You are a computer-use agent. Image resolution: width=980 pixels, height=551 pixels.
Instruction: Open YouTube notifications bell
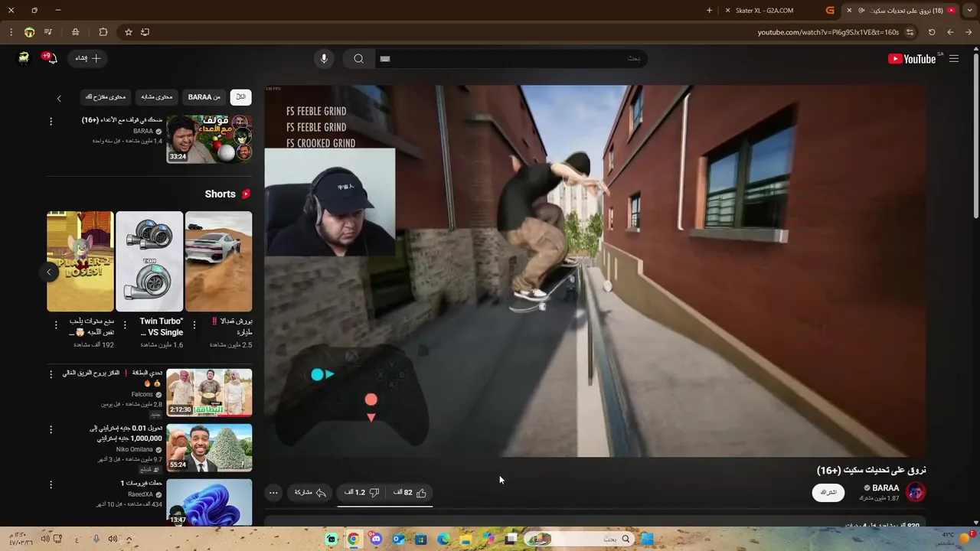(52, 59)
